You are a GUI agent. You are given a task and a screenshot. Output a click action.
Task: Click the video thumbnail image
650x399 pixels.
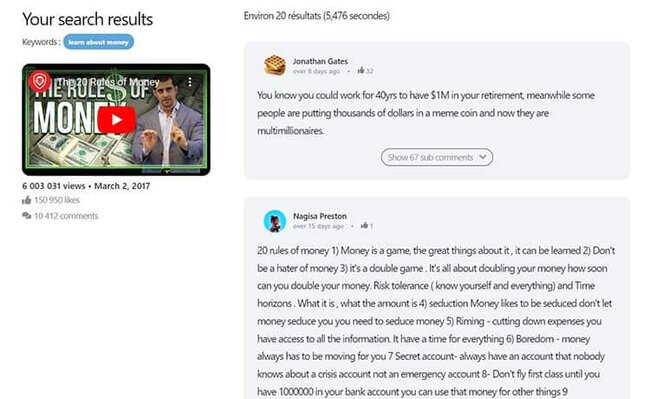pos(116,120)
